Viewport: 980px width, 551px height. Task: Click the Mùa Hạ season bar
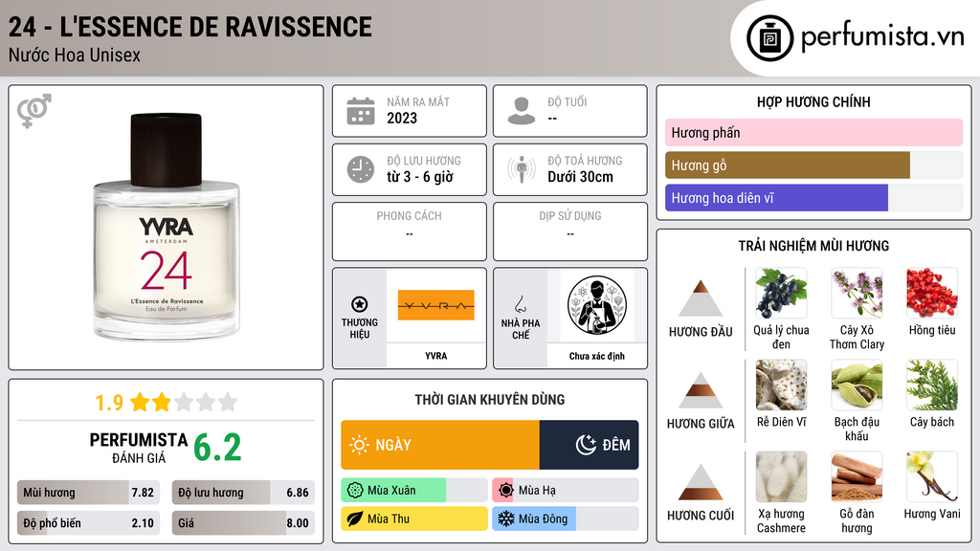(566, 491)
